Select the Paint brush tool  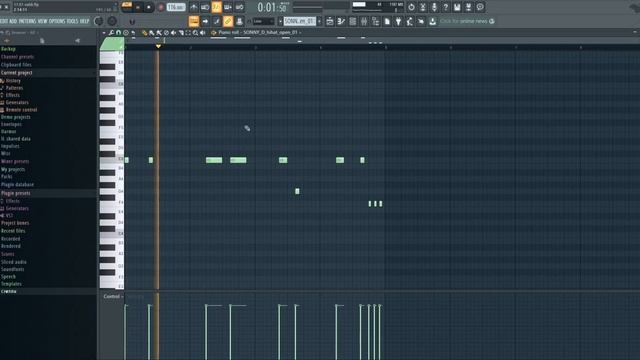pos(152,33)
